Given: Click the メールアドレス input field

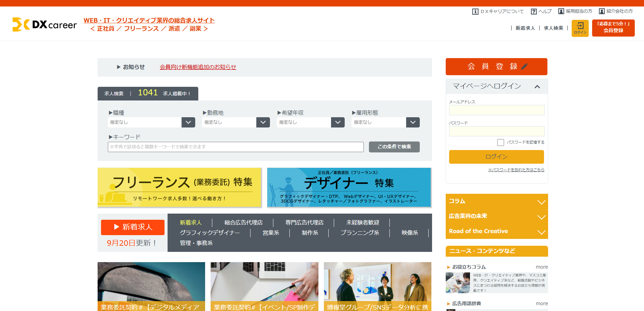Looking at the screenshot, I should (497, 110).
